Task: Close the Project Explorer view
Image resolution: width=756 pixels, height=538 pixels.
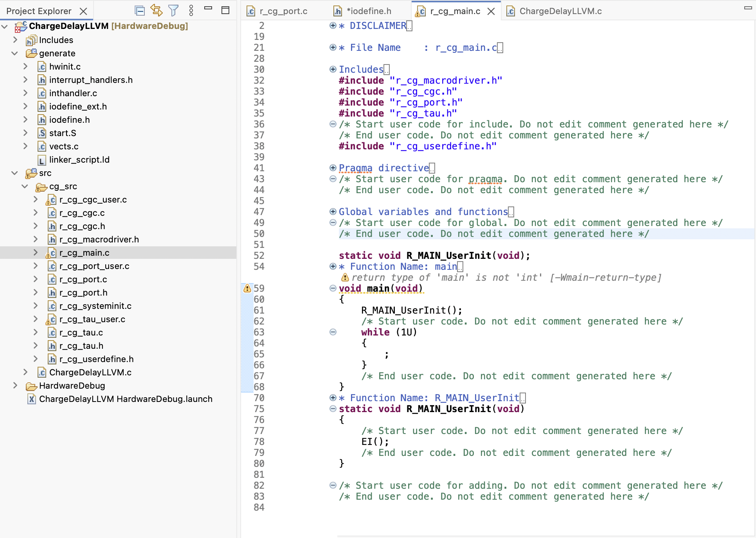Action: 84,11
